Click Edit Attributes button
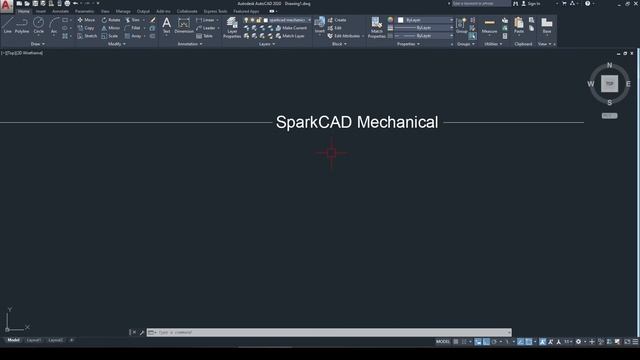The width and height of the screenshot is (640, 360). (x=344, y=36)
